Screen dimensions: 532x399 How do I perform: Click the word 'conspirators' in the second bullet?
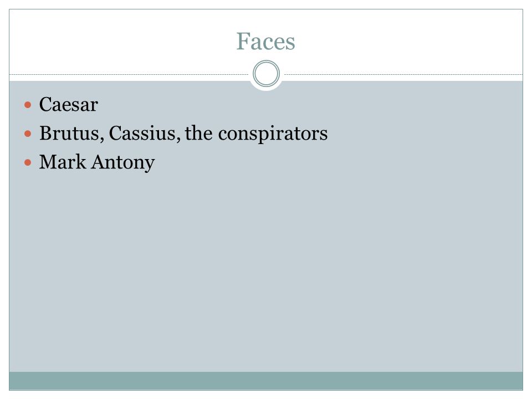click(x=273, y=134)
